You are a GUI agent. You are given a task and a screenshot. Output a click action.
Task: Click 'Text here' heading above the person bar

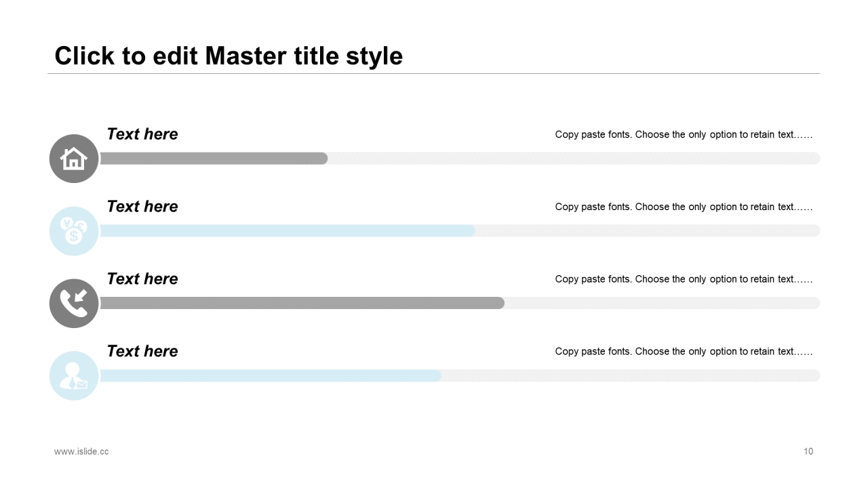(x=142, y=351)
